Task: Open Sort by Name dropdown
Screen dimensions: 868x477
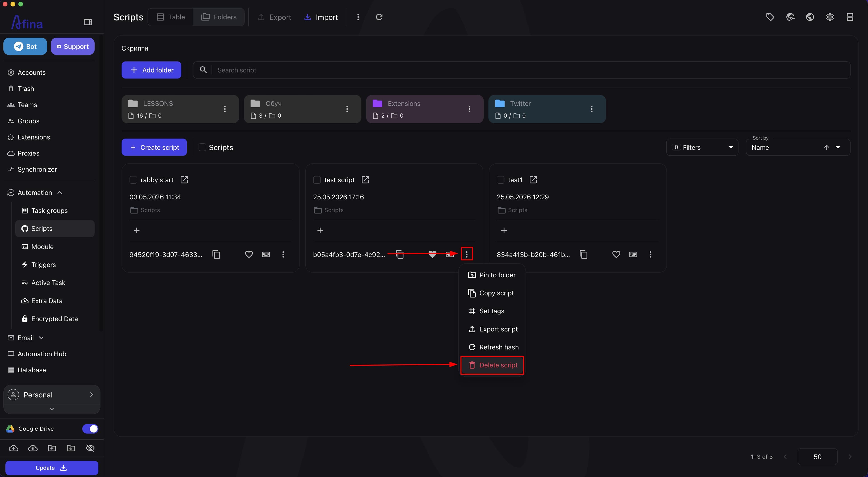Action: coord(798,147)
